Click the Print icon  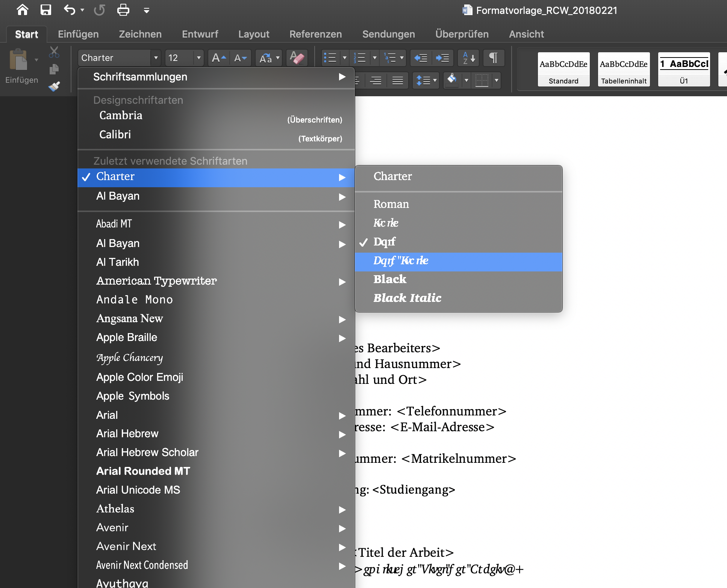click(123, 10)
